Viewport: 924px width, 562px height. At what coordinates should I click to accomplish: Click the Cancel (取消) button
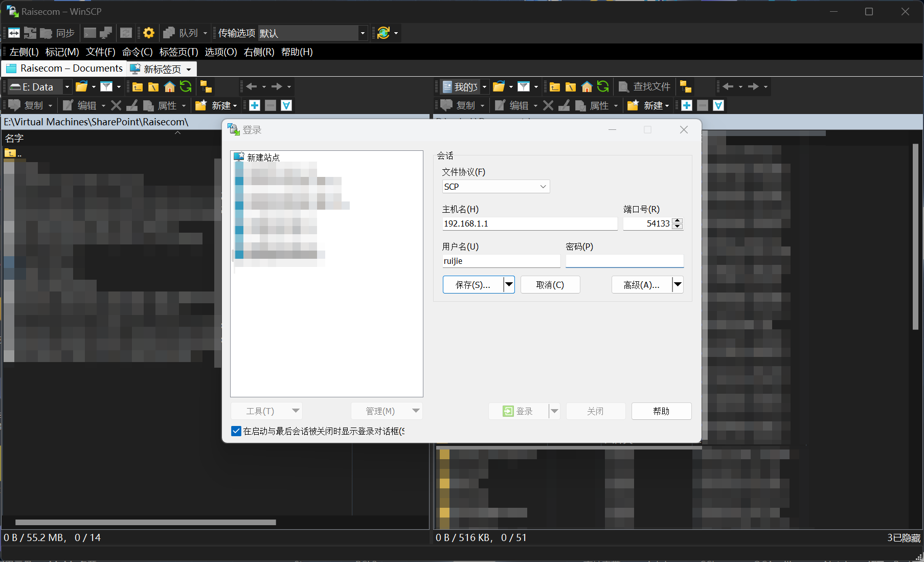550,285
